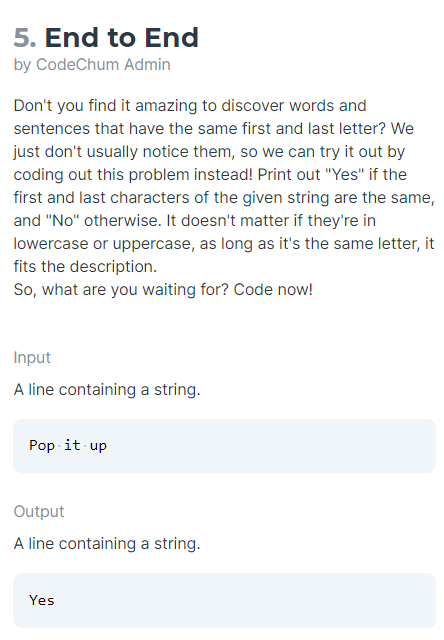Click the Input section label
Image resolution: width=444 pixels, height=640 pixels.
click(32, 358)
